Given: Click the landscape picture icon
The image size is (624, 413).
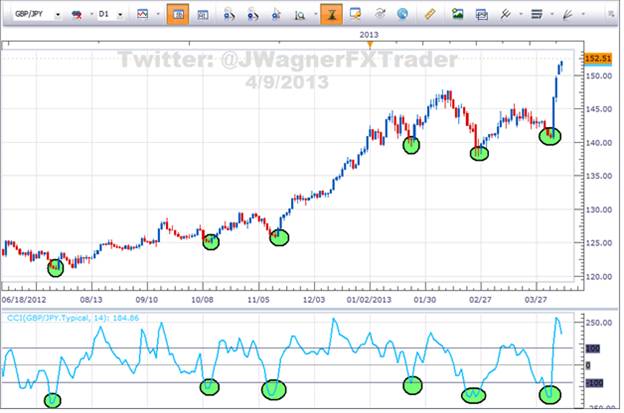Looking at the screenshot, I should pyautogui.click(x=458, y=16).
